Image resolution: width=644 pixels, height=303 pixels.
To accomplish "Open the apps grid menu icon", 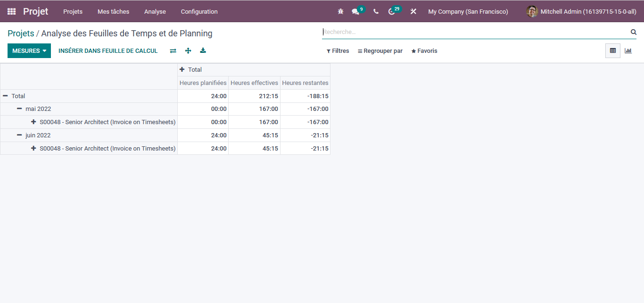I will tap(11, 11).
